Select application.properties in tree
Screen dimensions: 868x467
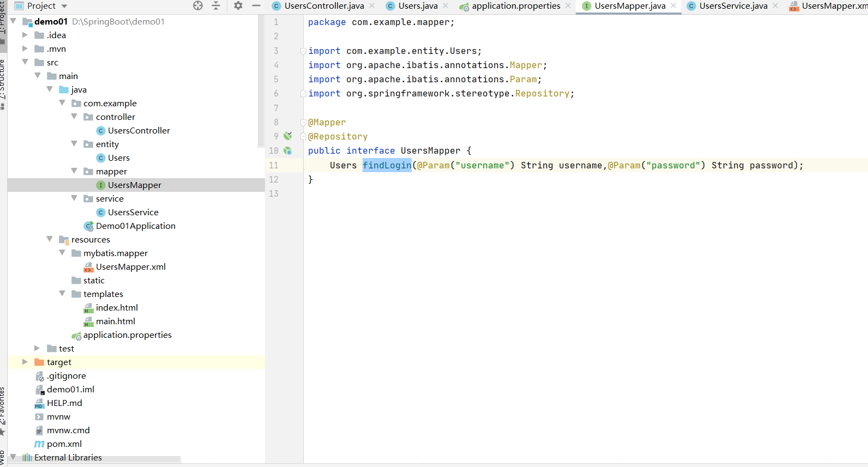[122, 335]
